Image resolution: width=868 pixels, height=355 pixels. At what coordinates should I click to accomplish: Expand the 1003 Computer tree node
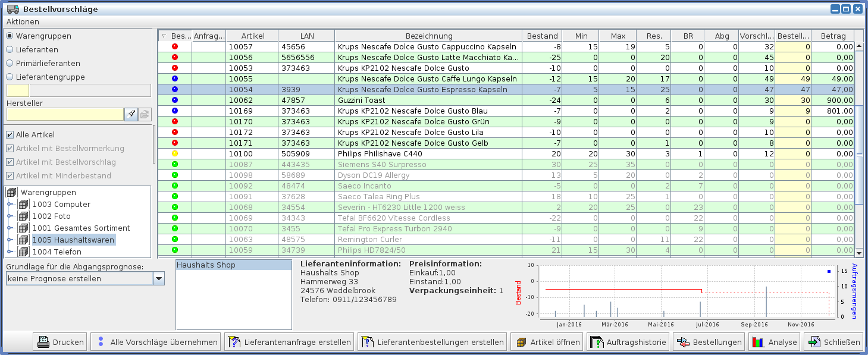coord(10,205)
